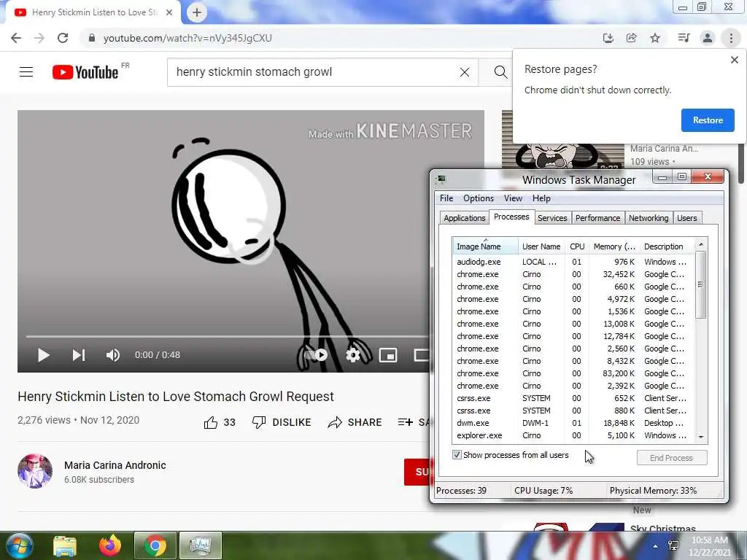Sort processes by Image Name column

coord(485,246)
